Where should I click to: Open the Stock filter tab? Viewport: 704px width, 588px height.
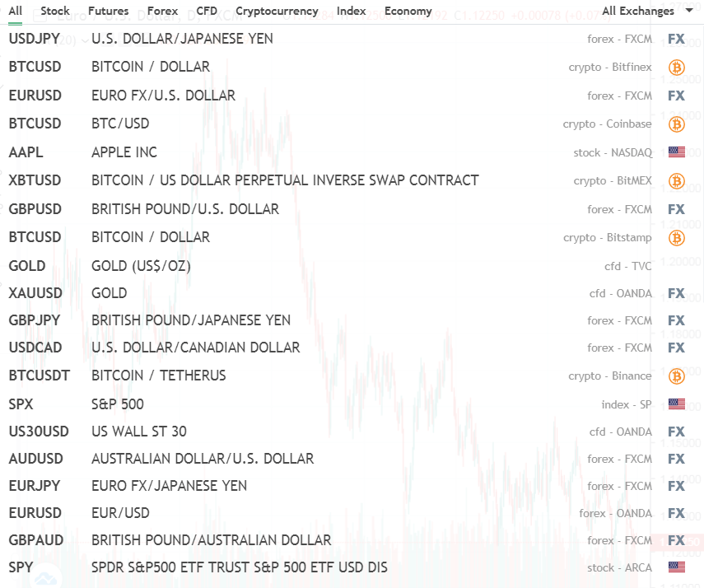pyautogui.click(x=55, y=11)
